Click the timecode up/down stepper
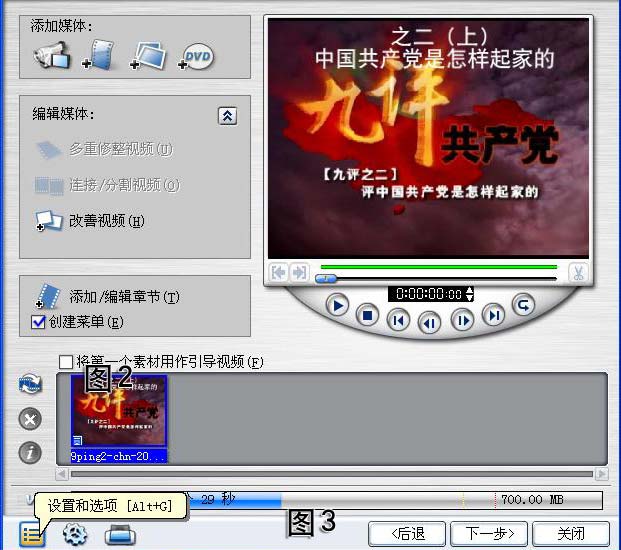 coord(470,294)
